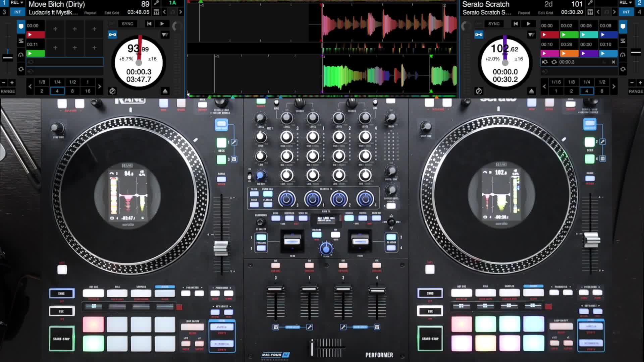The height and width of the screenshot is (362, 644).
Task: Toggle Repeat on the right deck
Action: tap(524, 13)
